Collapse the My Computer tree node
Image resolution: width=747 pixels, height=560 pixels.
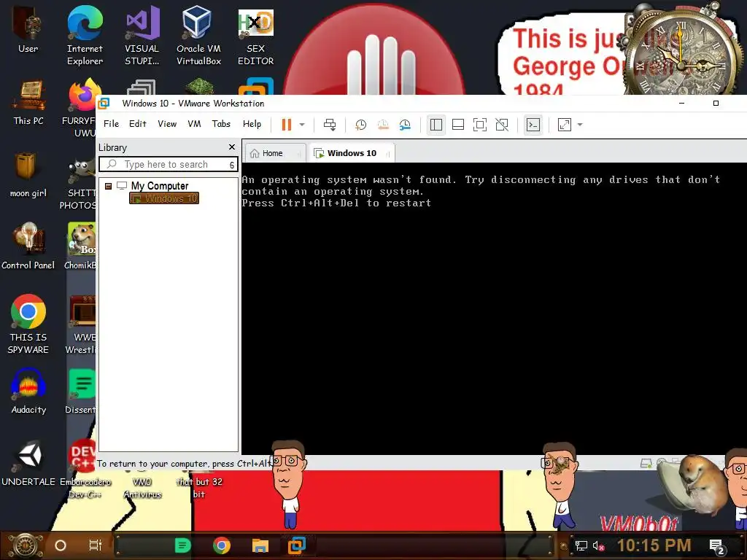(x=108, y=186)
